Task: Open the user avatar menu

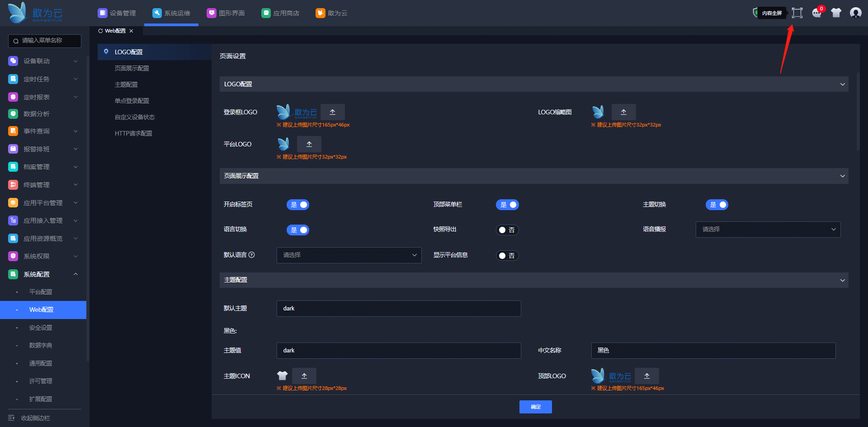Action: click(855, 13)
